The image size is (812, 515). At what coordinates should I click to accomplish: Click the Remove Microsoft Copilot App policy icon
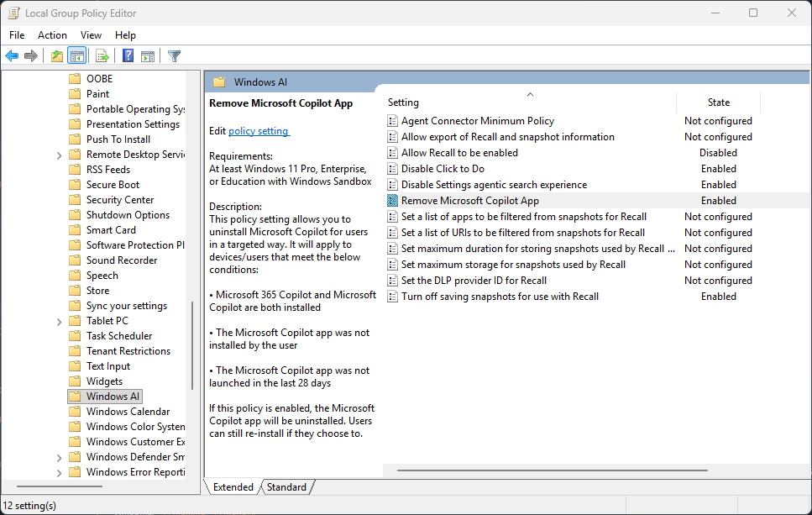tap(392, 201)
